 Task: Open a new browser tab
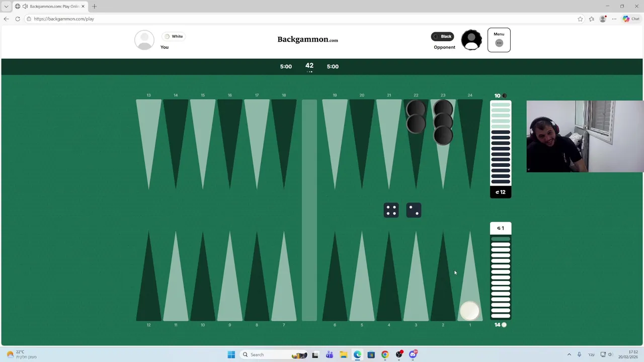(x=94, y=7)
